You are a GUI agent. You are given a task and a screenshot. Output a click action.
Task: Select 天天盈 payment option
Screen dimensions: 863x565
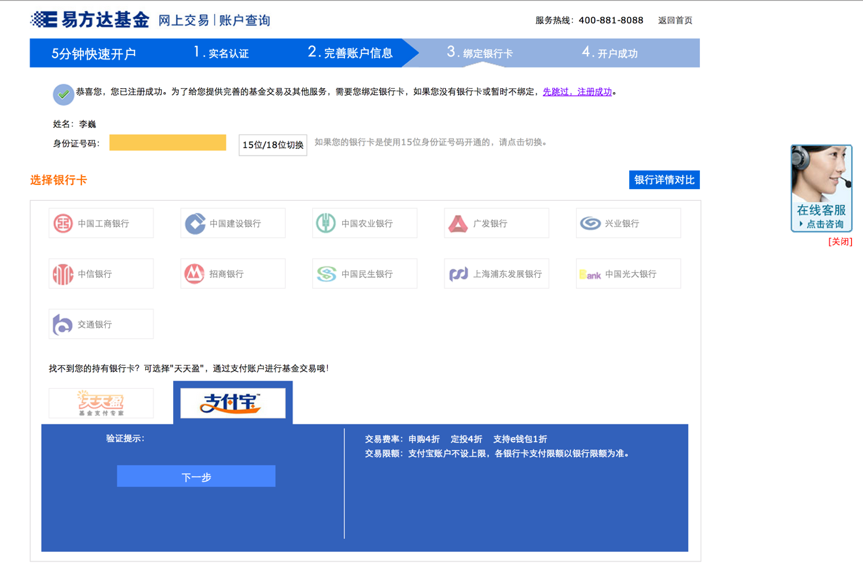tap(101, 403)
